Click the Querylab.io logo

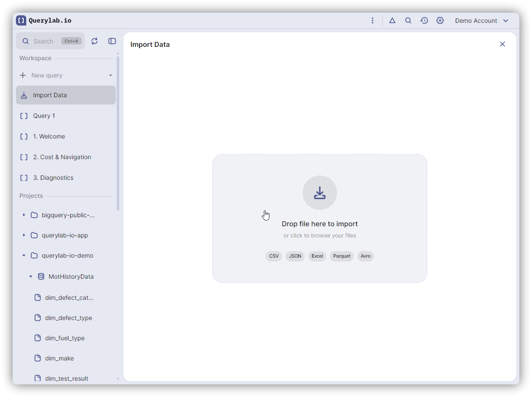tap(44, 21)
